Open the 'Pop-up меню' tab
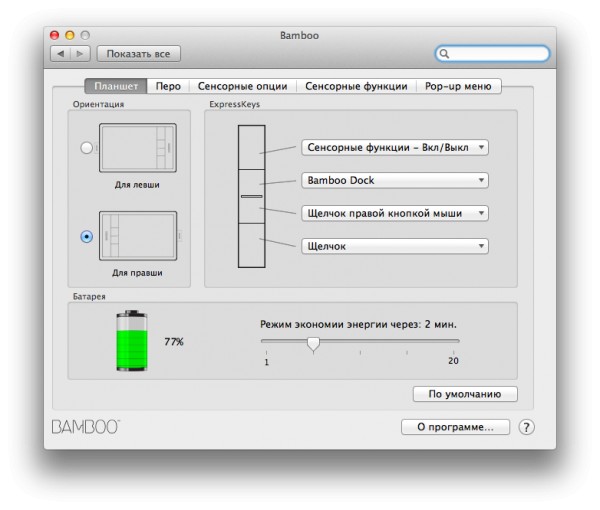The height and width of the screenshot is (510, 600). (x=458, y=86)
